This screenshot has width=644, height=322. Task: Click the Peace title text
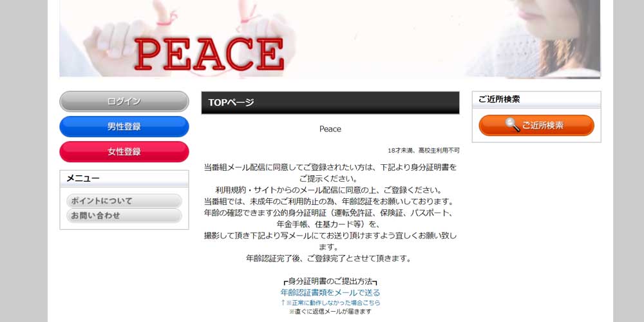(x=330, y=129)
